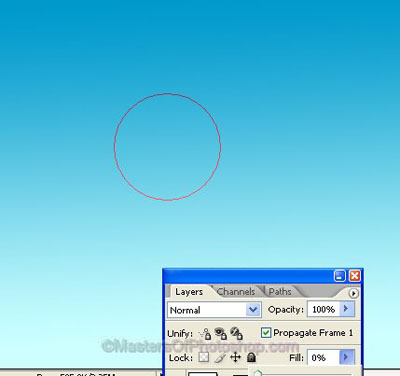This screenshot has width=400, height=376.
Task: Open the Normal blend mode dropdown
Action: (213, 310)
